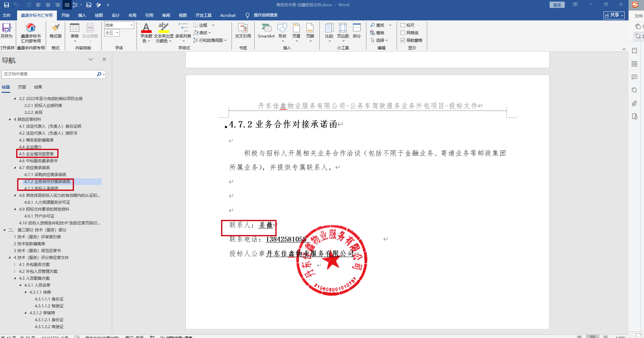Switch to the 插入 Insert tab
This screenshot has width=644, height=338.
click(82, 15)
